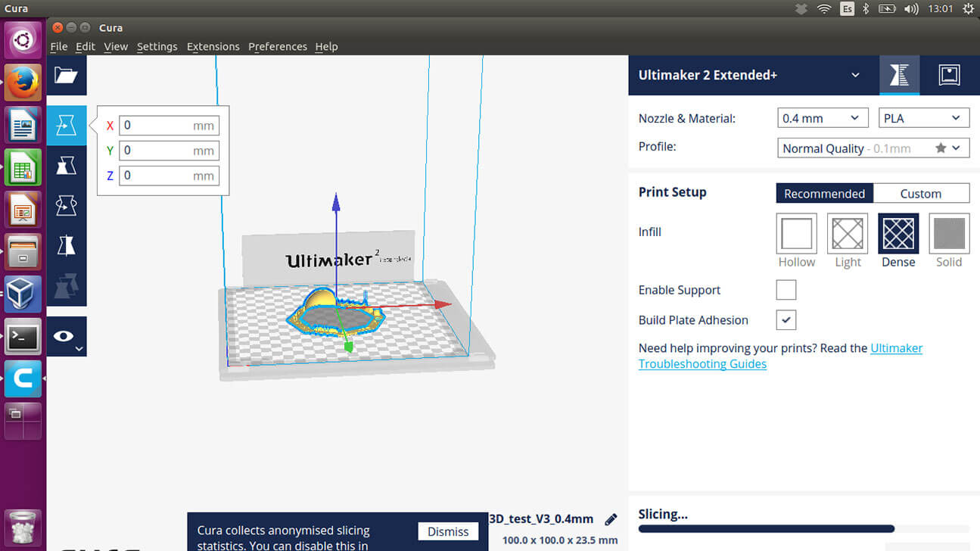Open the Ubuntu Dash search
This screenshot has height=551, width=980.
23,39
